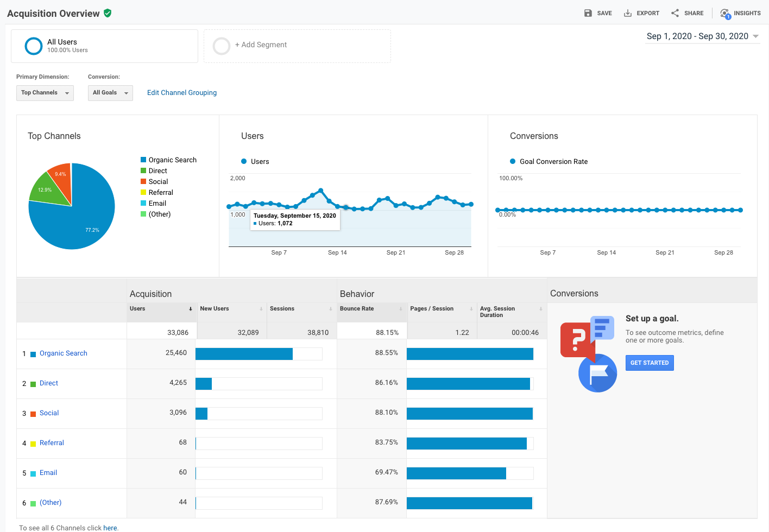The image size is (769, 532).
Task: Click the Organic Search bounce rate bar
Action: [x=470, y=354]
